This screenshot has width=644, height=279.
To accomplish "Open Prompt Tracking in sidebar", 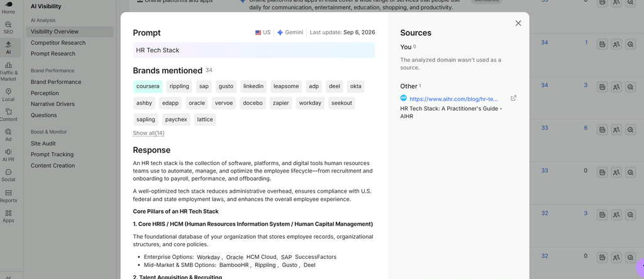I will [x=52, y=154].
